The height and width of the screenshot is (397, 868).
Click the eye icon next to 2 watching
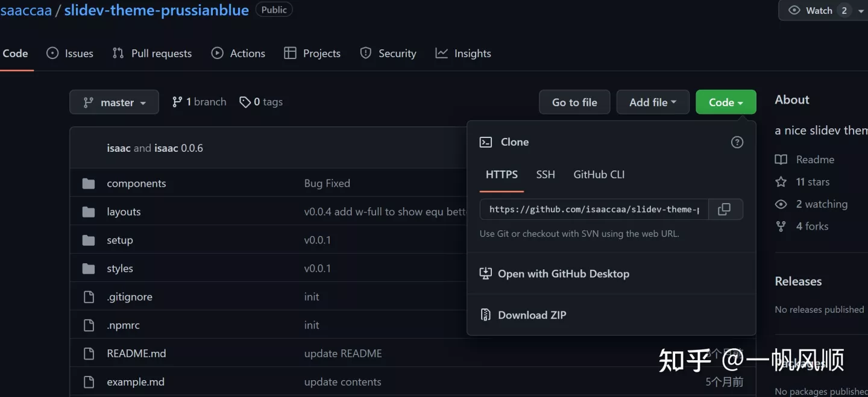coord(781,204)
